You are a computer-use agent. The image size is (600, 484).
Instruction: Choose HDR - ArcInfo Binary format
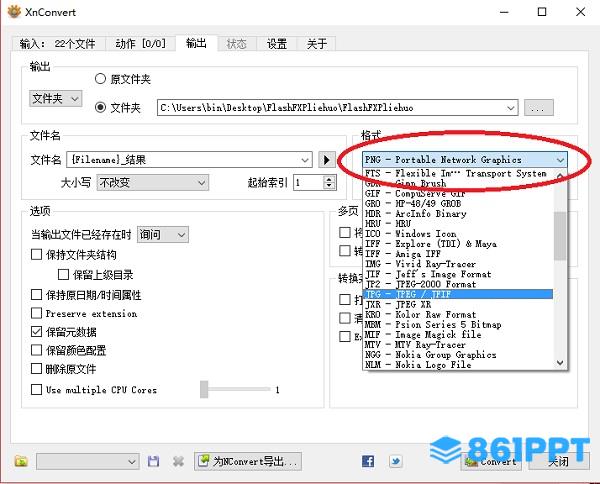point(458,213)
